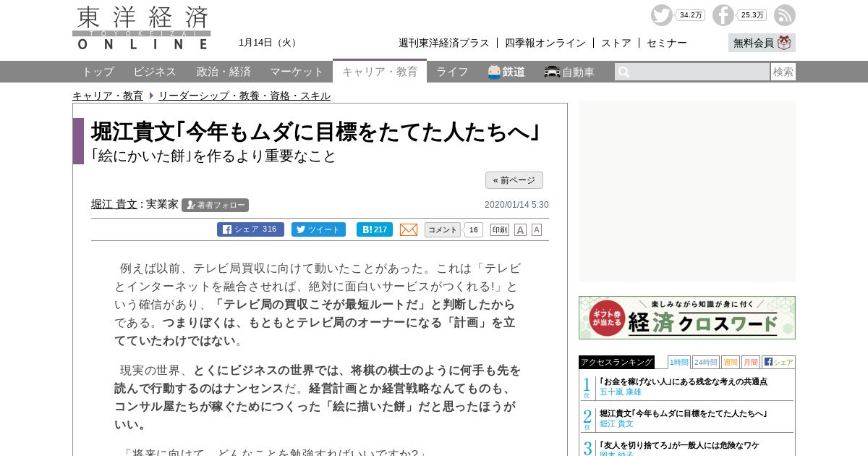The width and height of the screenshot is (868, 456).
Task: Click the 印刷 print button
Action: 500,229
